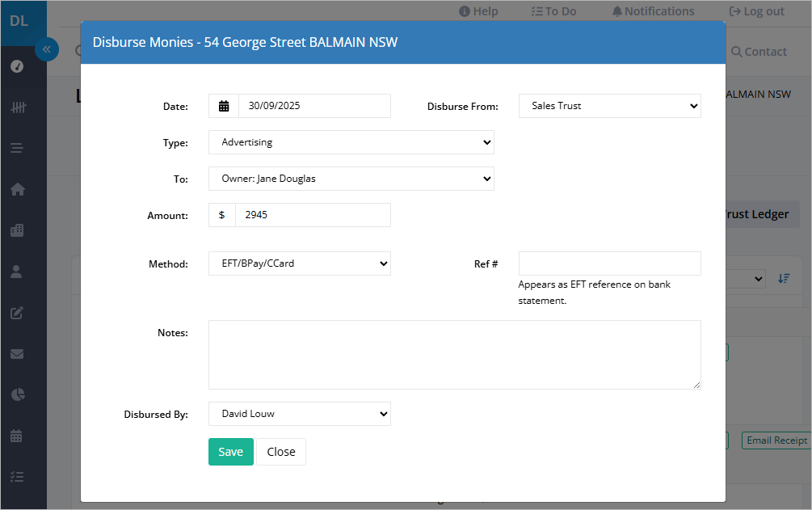812x510 pixels.
Task: Open the edit pencil sidebar icon
Action: point(17,313)
